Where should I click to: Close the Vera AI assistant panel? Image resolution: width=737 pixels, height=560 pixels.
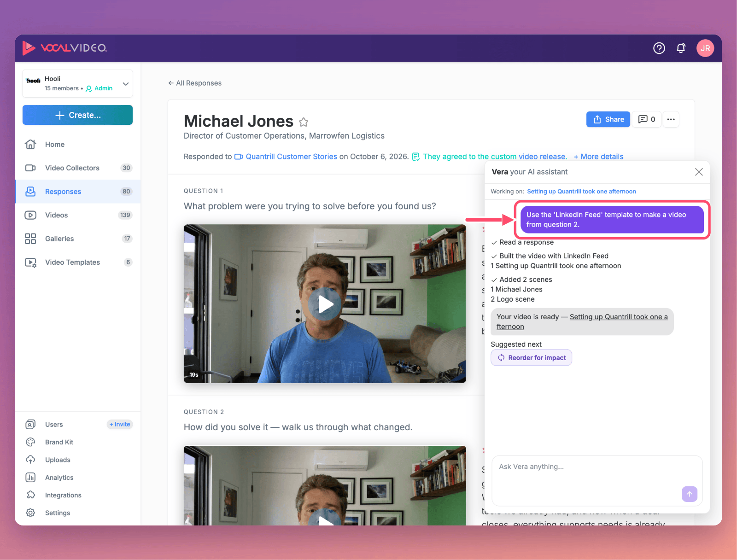click(699, 172)
